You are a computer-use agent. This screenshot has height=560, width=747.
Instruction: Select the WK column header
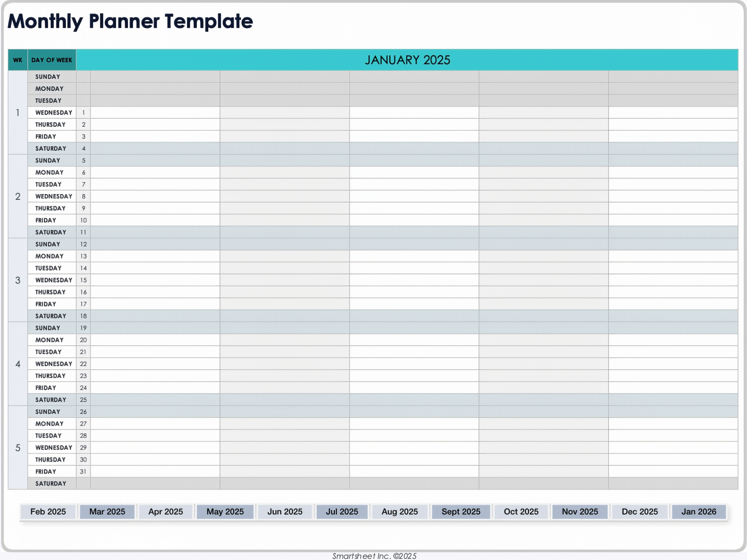(18, 60)
